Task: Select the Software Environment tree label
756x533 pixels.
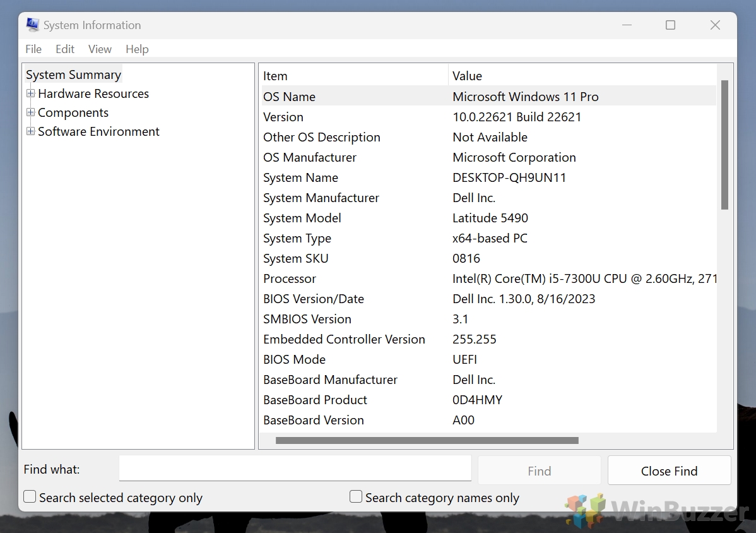Action: pyautogui.click(x=98, y=132)
